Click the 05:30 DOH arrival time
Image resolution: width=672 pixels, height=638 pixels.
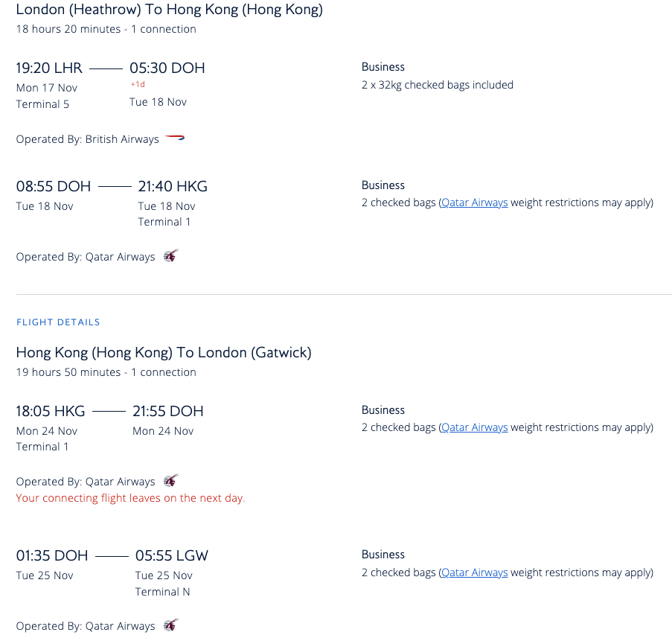pyautogui.click(x=167, y=68)
